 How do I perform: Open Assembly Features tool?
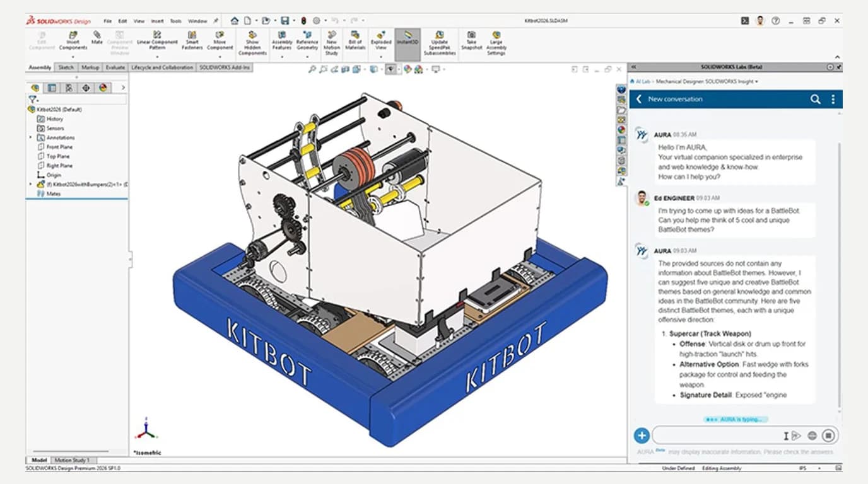tap(281, 40)
